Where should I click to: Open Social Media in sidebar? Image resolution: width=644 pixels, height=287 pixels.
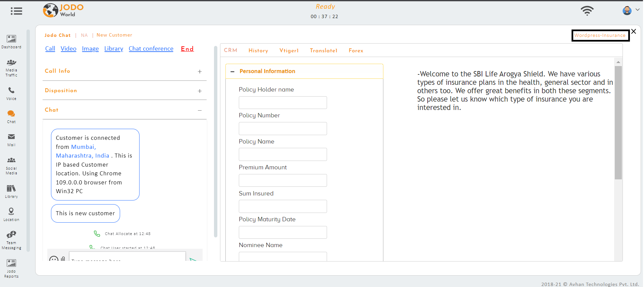(11, 166)
